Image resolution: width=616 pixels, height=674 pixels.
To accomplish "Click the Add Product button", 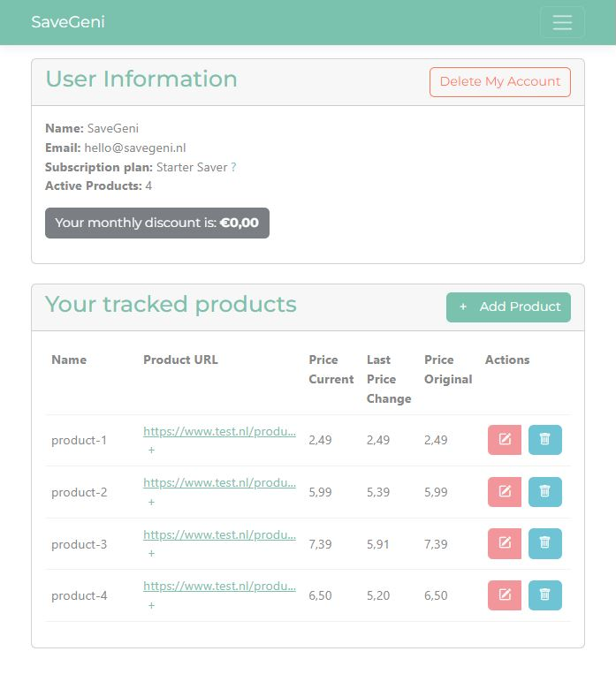I will [508, 307].
